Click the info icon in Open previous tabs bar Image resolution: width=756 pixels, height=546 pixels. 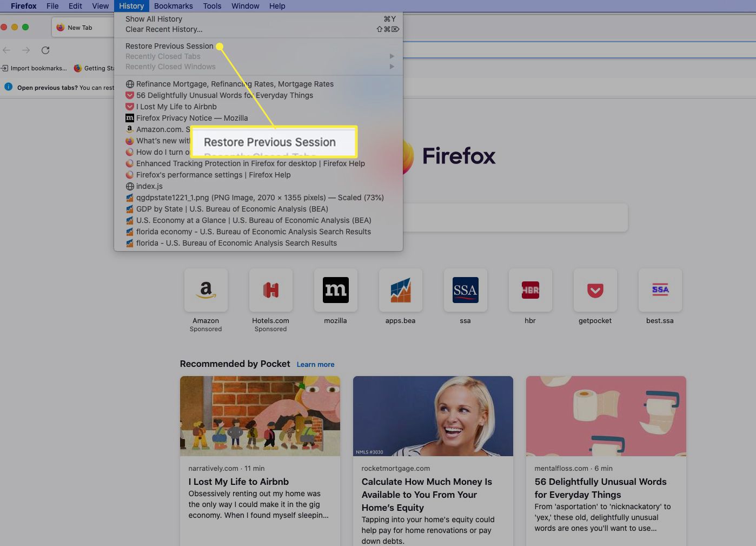8,87
